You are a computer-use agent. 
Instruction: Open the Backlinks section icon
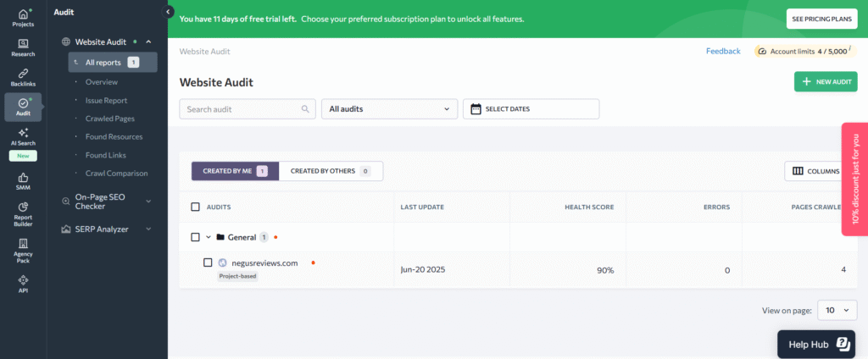point(23,77)
